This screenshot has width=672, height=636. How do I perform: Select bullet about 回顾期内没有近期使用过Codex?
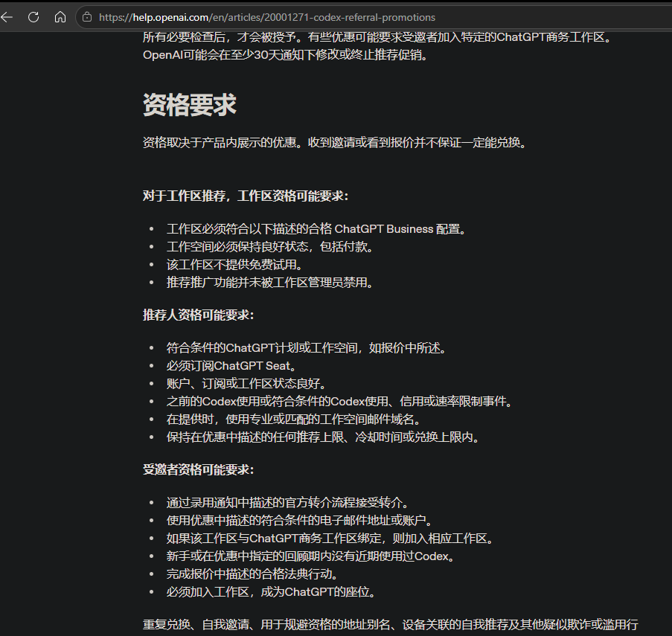311,556
